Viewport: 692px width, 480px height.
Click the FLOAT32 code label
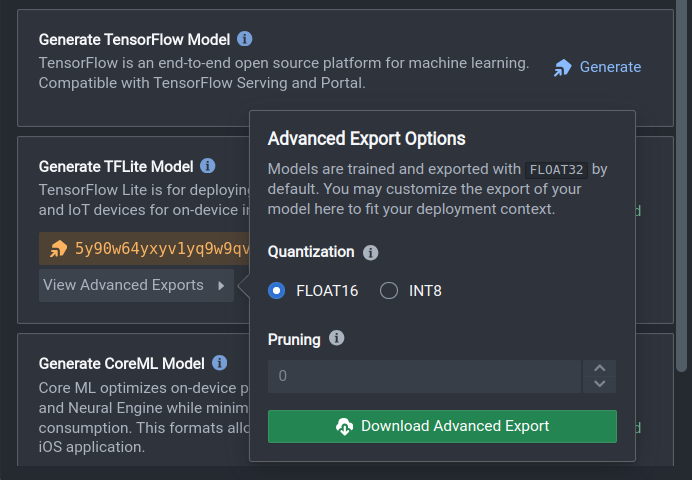pos(556,169)
